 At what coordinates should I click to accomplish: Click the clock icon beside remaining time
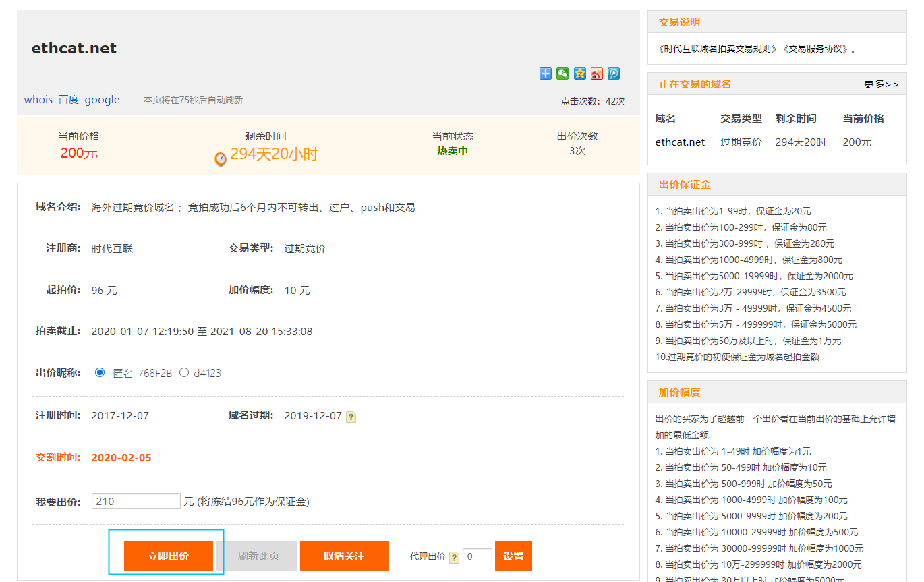click(x=221, y=159)
